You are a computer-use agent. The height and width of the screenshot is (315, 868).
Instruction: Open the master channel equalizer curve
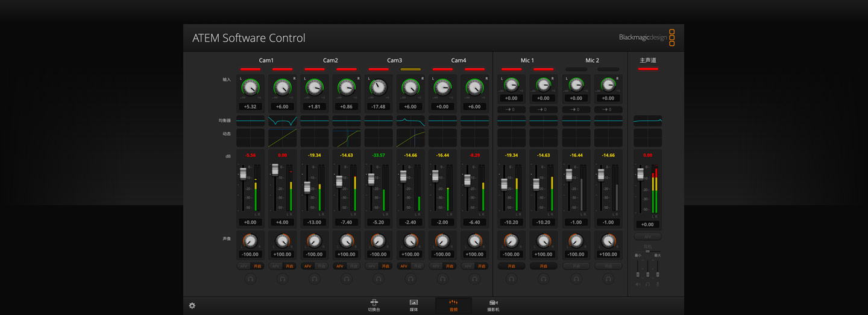[x=647, y=121]
